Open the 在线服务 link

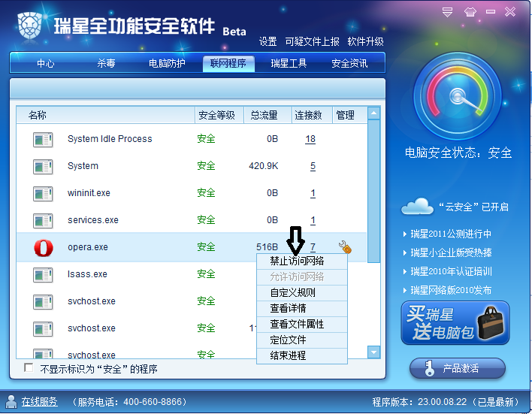pos(39,402)
